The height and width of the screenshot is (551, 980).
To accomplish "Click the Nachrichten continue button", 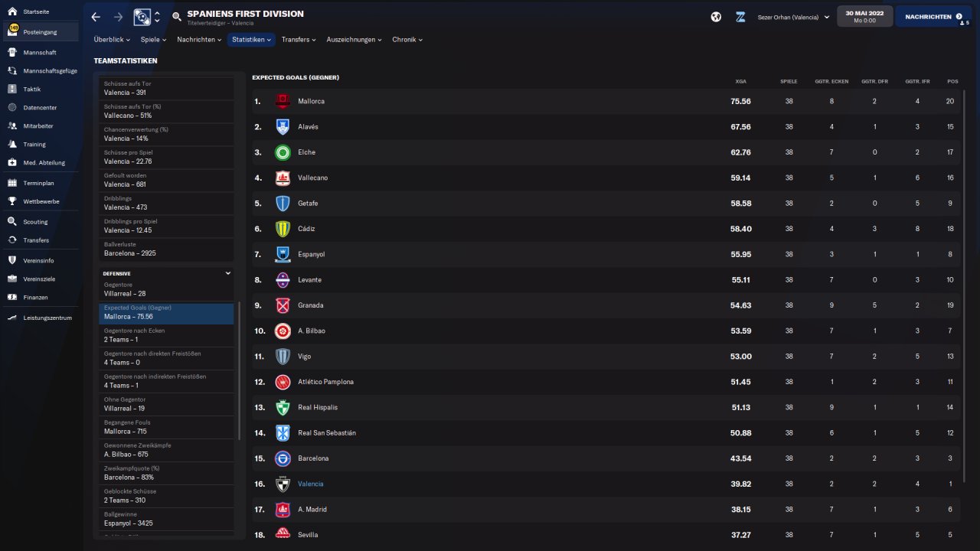I will [933, 16].
